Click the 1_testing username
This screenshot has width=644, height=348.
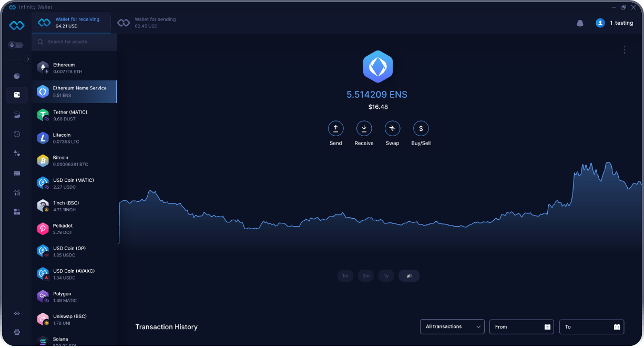pos(621,23)
